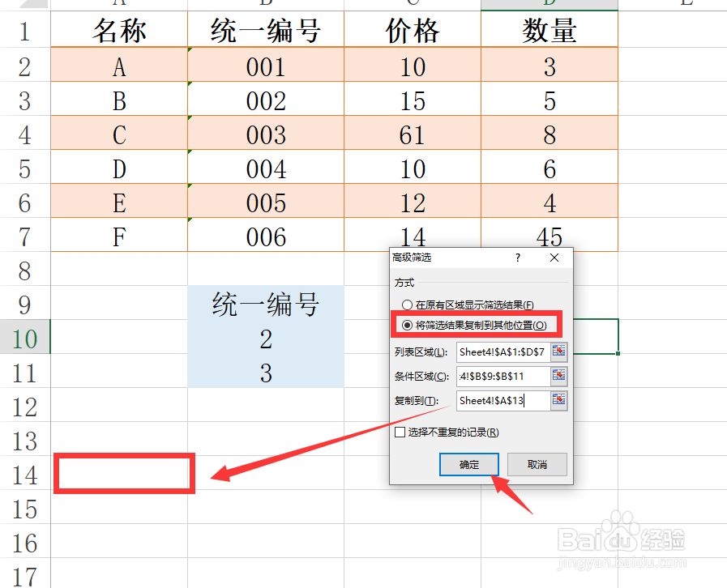Click the criteria header 统一编号 in row 9

click(x=266, y=303)
